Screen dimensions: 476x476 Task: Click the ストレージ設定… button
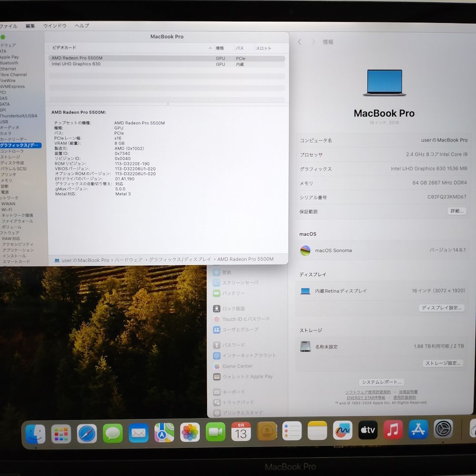tap(443, 363)
